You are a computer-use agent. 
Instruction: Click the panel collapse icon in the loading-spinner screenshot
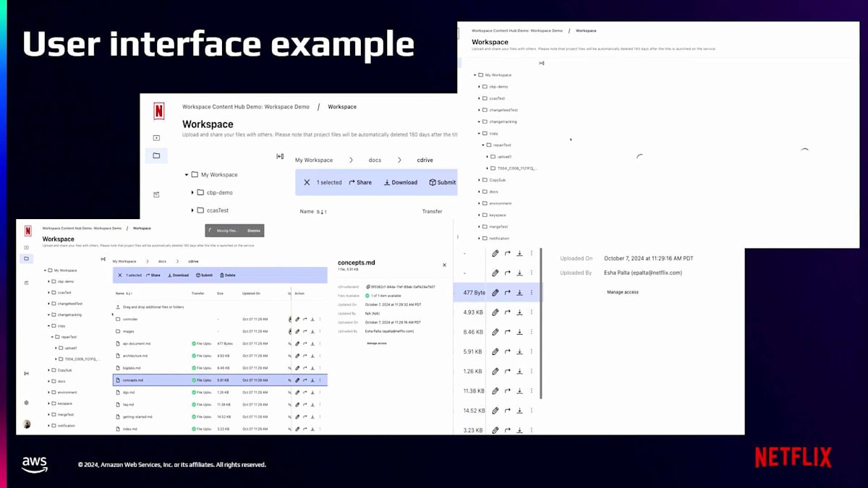[x=542, y=63]
